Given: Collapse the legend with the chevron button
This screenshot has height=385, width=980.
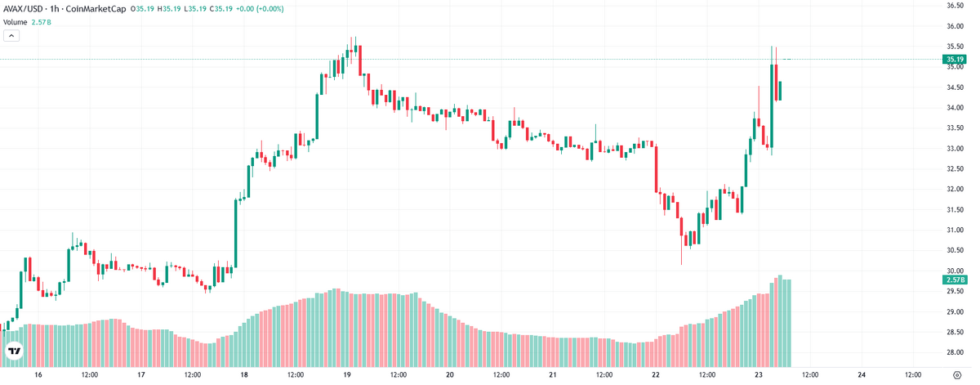Looking at the screenshot, I should (12, 35).
